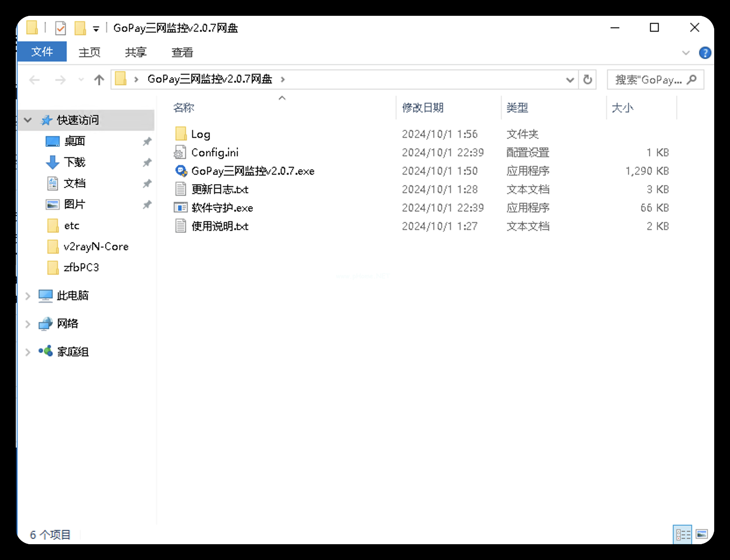Click the 文档 documents icon in the sidebar
Viewport: 730px width, 560px height.
coord(53,183)
